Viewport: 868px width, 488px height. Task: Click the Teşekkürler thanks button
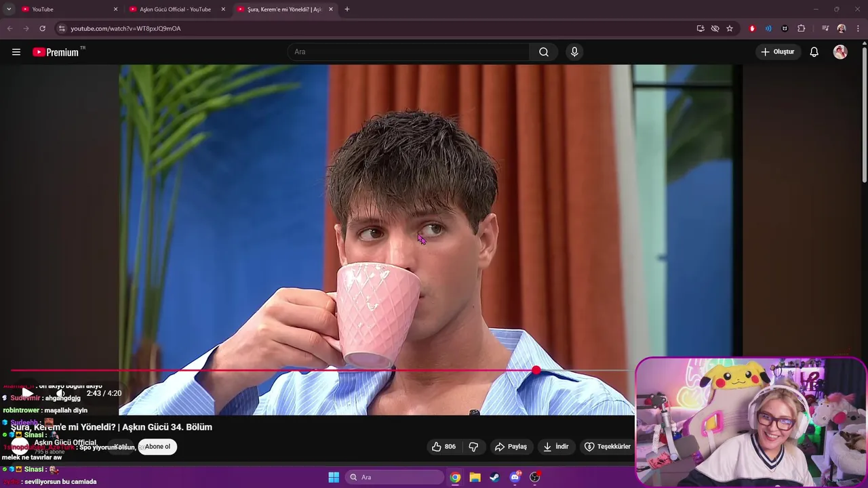coord(608,447)
